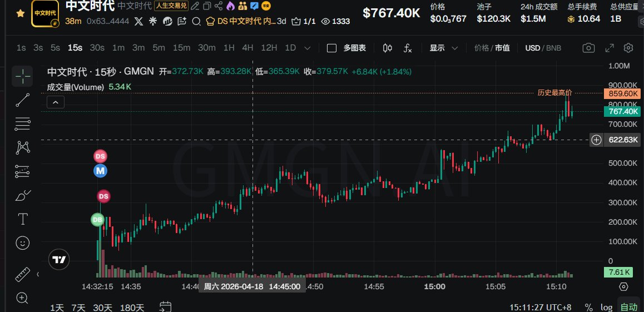Open the smiley emoji tool
This screenshot has width=644, height=312.
23,243
